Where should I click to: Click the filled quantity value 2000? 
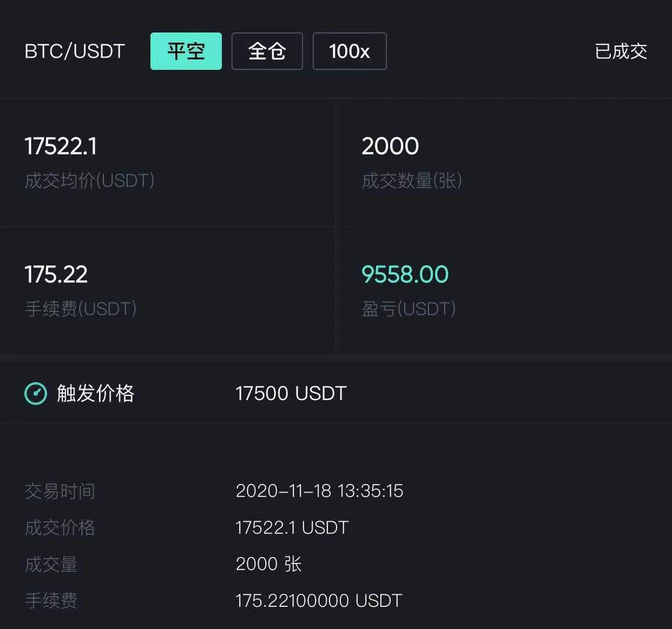tap(390, 146)
